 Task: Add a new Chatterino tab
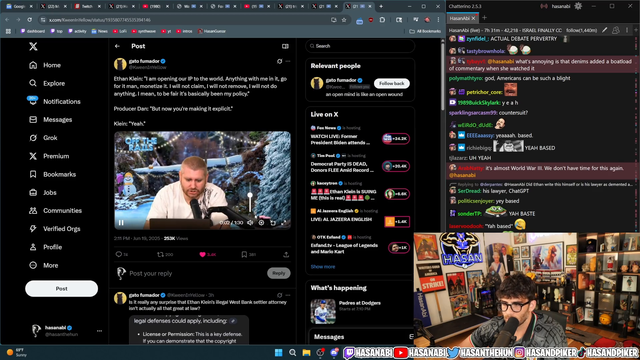coord(484,18)
